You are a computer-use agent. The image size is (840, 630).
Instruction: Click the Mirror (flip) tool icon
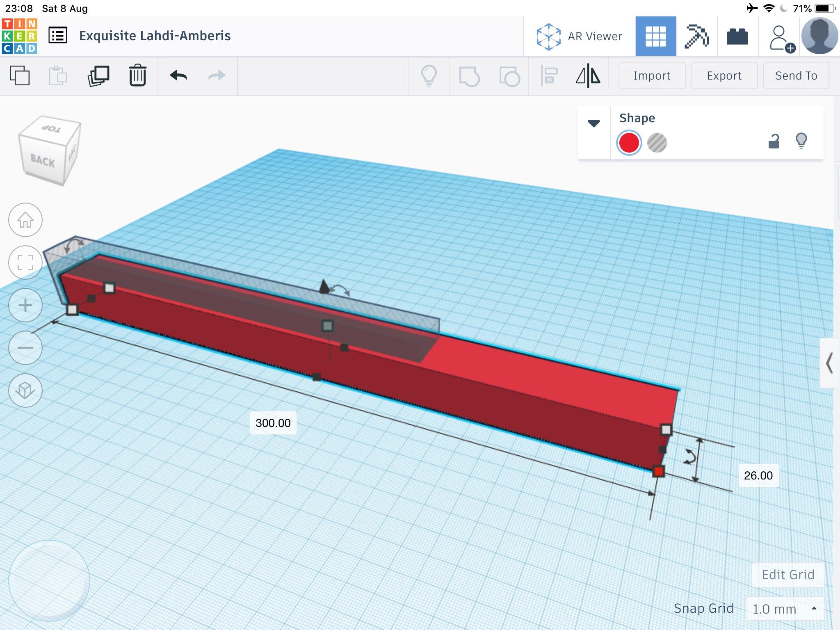coord(588,76)
